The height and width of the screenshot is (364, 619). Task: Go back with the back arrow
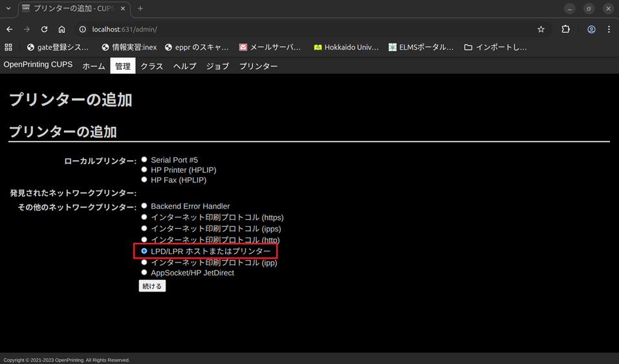9,29
